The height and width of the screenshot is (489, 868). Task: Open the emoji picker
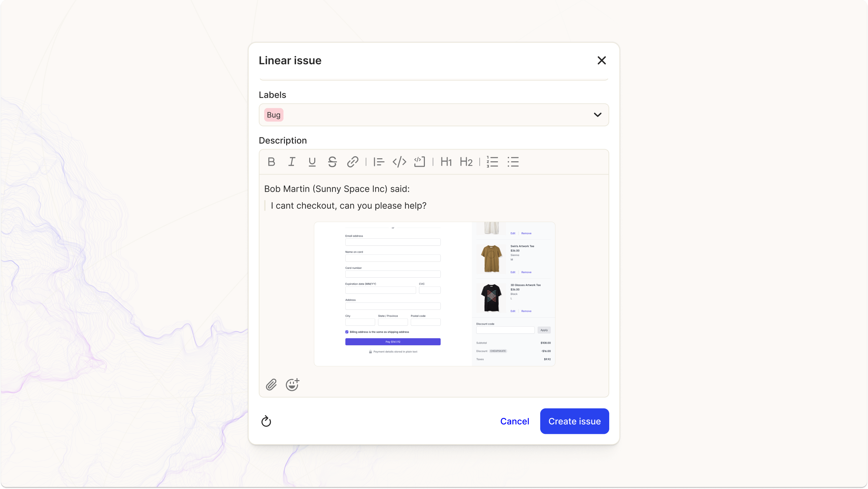[292, 385]
